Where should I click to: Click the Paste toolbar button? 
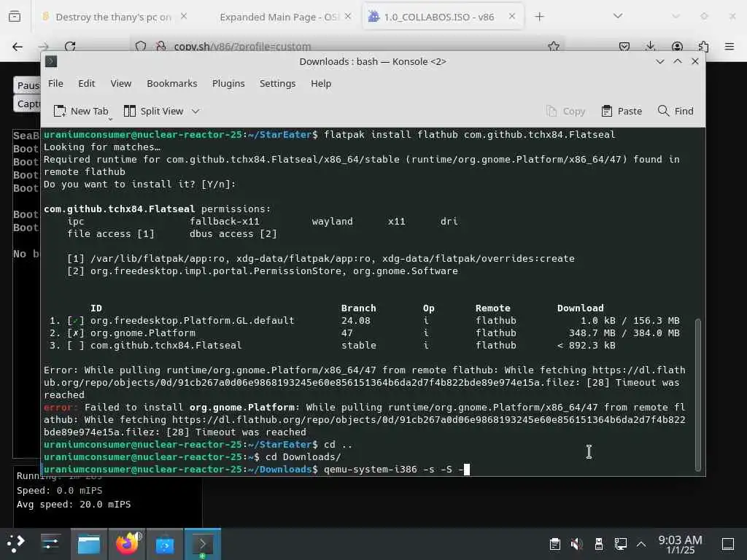(622, 111)
